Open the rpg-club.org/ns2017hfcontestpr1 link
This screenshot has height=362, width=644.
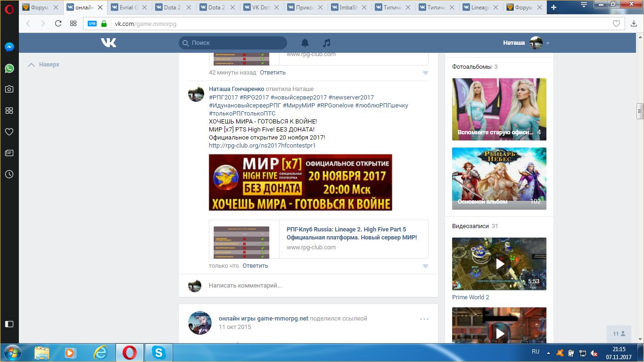262,146
